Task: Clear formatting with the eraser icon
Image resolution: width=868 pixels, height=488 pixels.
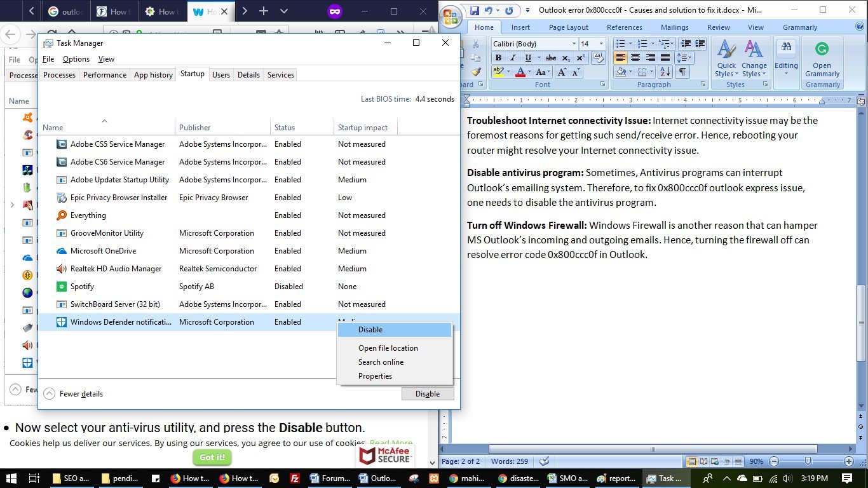Action: (598, 58)
